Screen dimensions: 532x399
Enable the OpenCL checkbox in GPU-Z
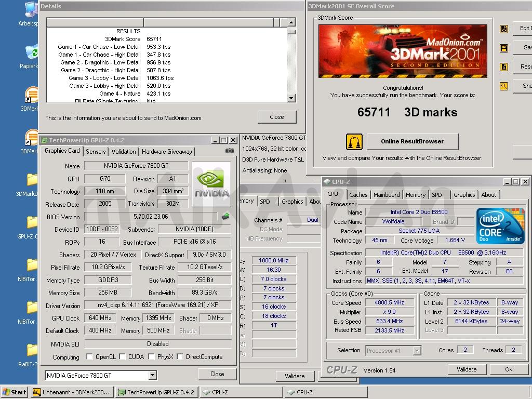point(89,356)
